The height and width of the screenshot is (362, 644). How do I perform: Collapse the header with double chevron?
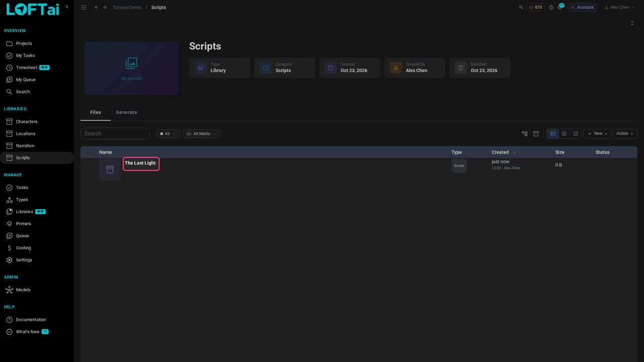tap(632, 23)
